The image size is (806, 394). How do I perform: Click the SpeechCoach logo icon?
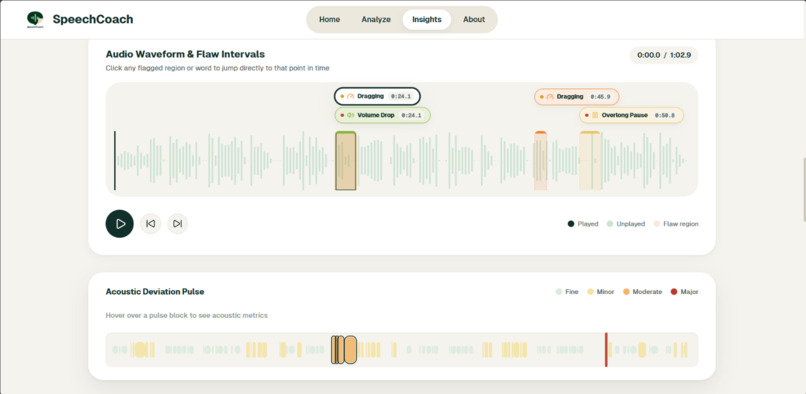35,19
